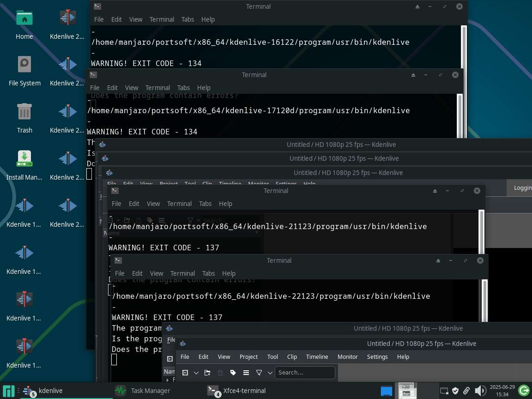The width and height of the screenshot is (532, 399).
Task: Click the green logout icon in the panel
Action: pos(524,391)
